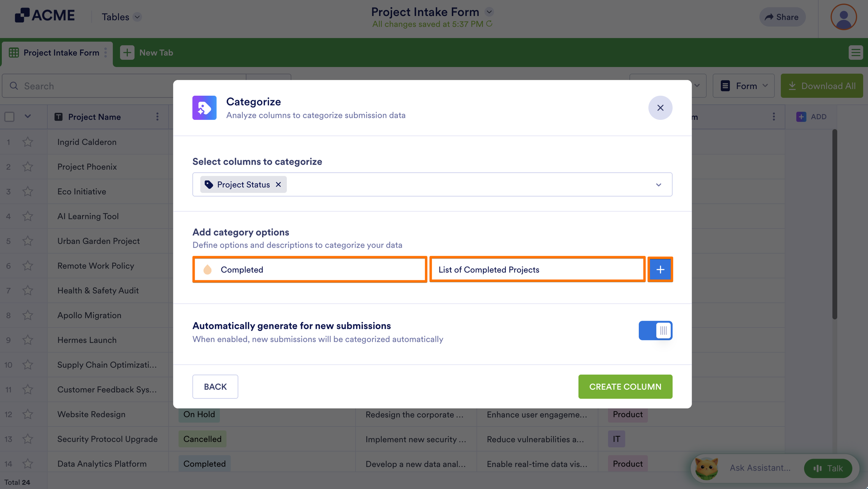Add a New Tab
868x489 pixels.
pos(146,53)
